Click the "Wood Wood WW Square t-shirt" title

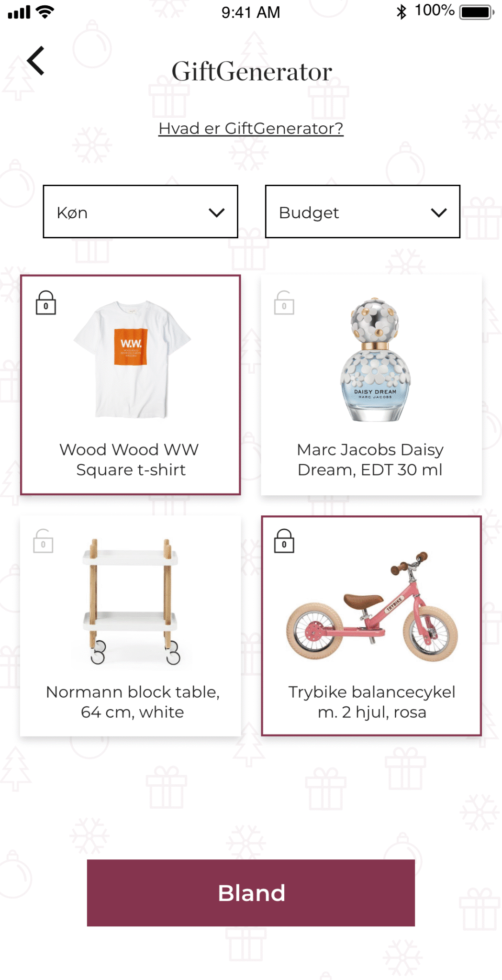130,460
